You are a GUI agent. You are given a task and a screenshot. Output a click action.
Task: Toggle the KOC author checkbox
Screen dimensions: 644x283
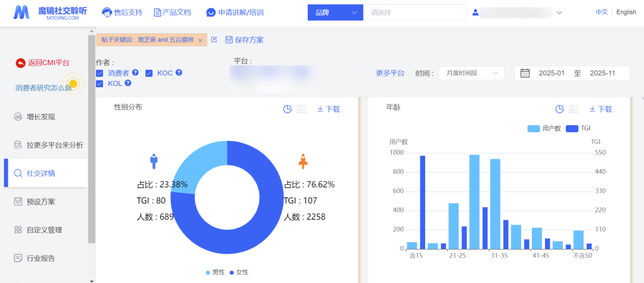(149, 73)
